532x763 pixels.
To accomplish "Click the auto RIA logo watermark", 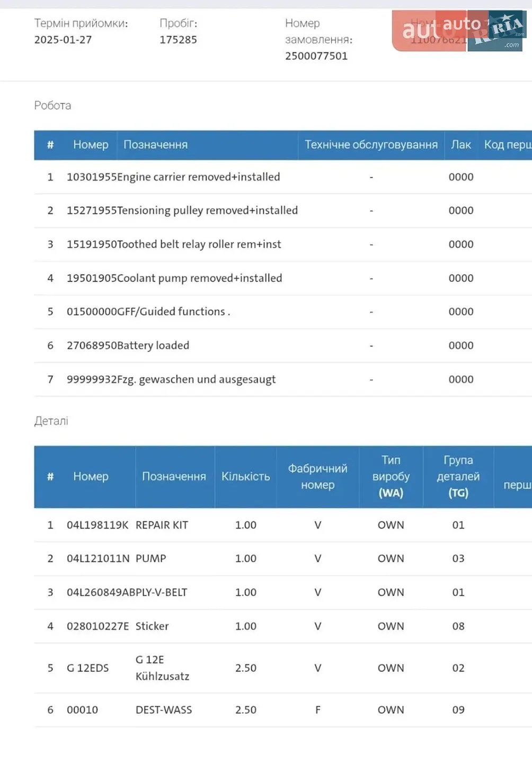I will tap(459, 31).
